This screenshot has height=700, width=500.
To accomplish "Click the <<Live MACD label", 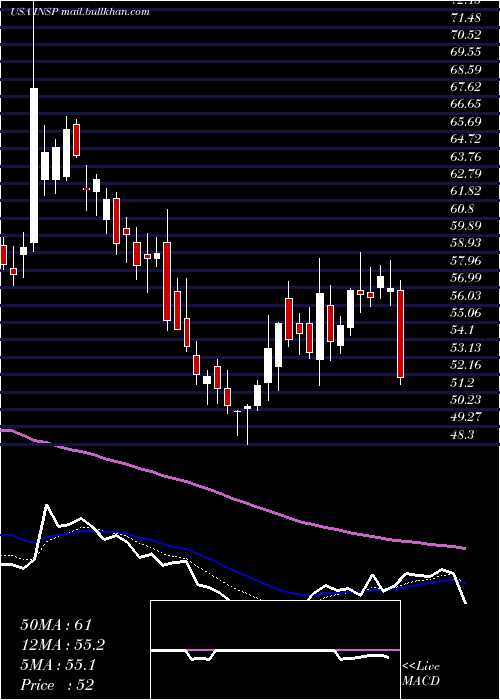I will coord(421,674).
